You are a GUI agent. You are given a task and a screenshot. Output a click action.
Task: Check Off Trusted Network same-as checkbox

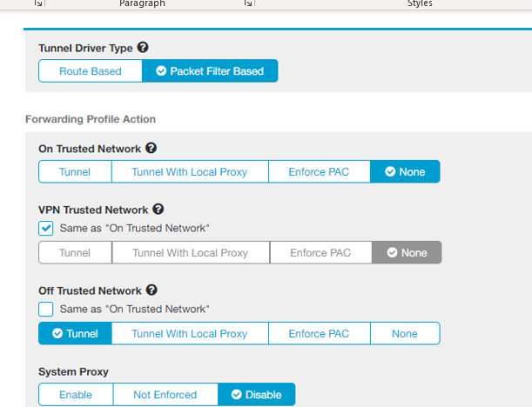46,309
